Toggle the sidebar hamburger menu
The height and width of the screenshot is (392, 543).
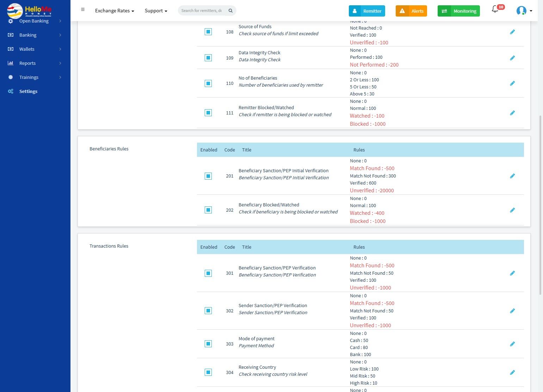tap(83, 10)
